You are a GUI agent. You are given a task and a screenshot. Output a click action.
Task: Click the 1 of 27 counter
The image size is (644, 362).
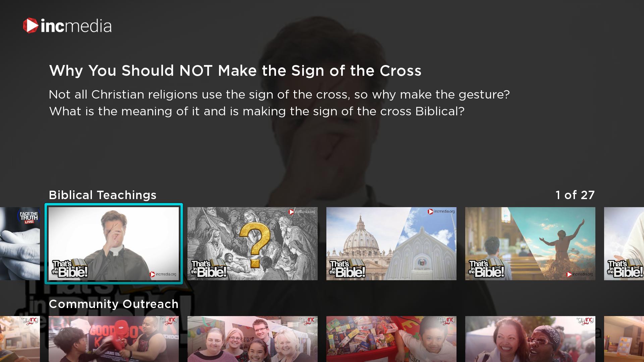pos(575,195)
